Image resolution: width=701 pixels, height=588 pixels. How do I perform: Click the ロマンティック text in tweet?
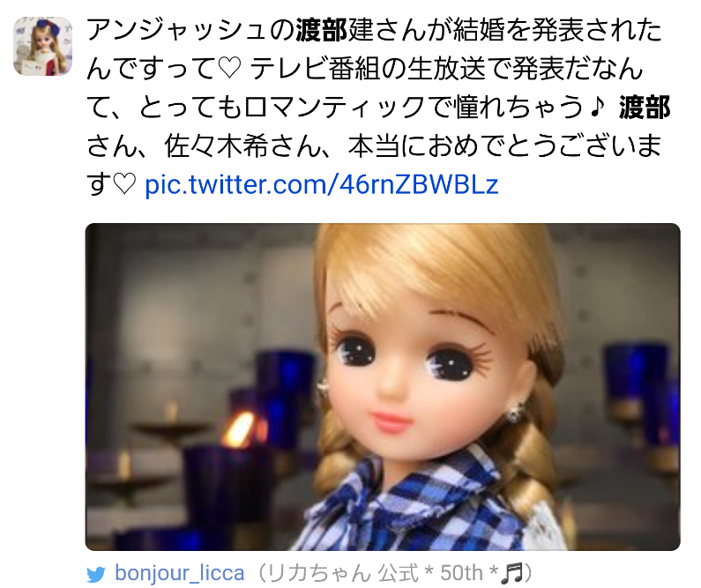pos(334,108)
